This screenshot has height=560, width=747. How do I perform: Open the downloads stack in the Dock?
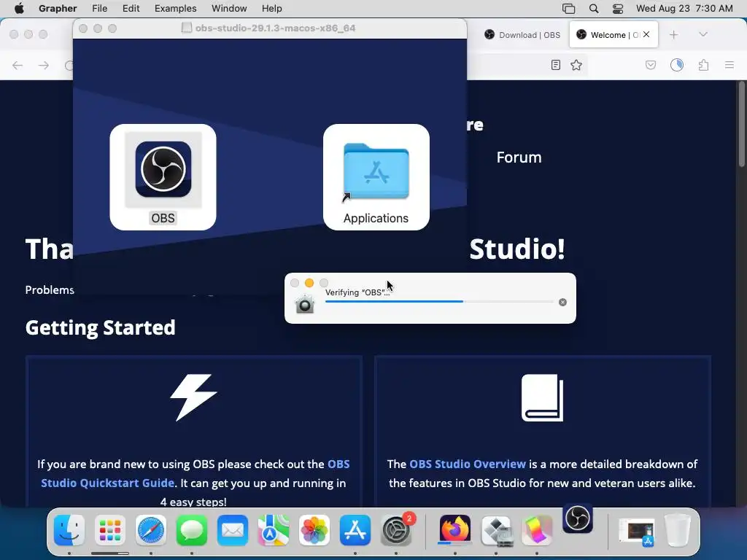(x=636, y=531)
